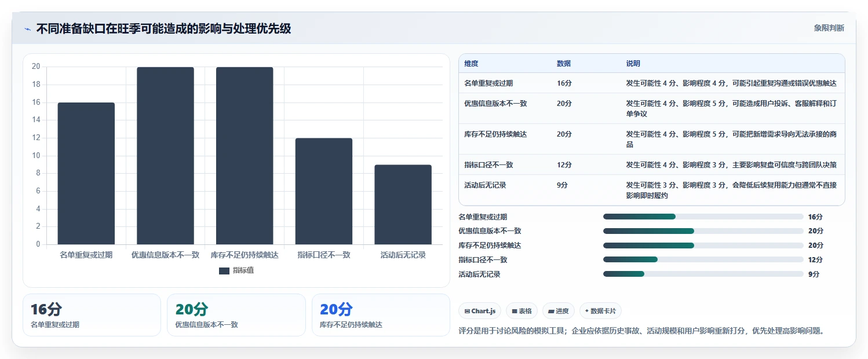Open the 20分 优惠信息版本不一致 data card
The width and height of the screenshot is (868, 359).
point(236,315)
